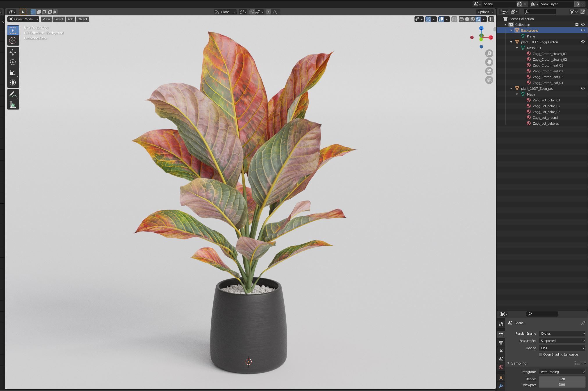Screen dimensions: 588x391
Task: Open Global transform orientation dropdown
Action: [225, 12]
